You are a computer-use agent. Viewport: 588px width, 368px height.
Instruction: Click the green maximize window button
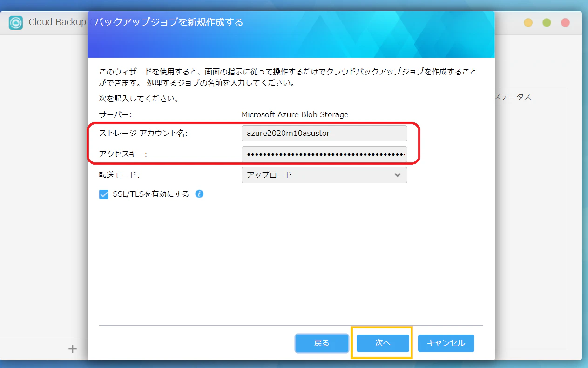click(x=547, y=22)
